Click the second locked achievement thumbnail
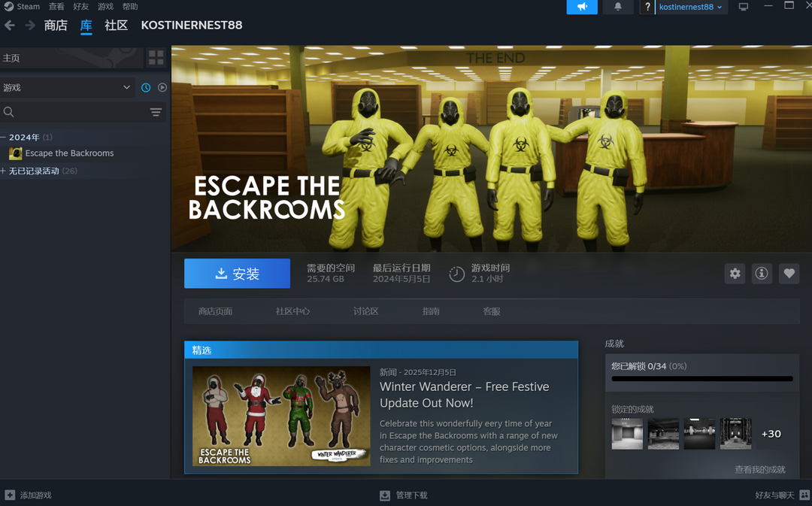The image size is (812, 506). pos(663,434)
